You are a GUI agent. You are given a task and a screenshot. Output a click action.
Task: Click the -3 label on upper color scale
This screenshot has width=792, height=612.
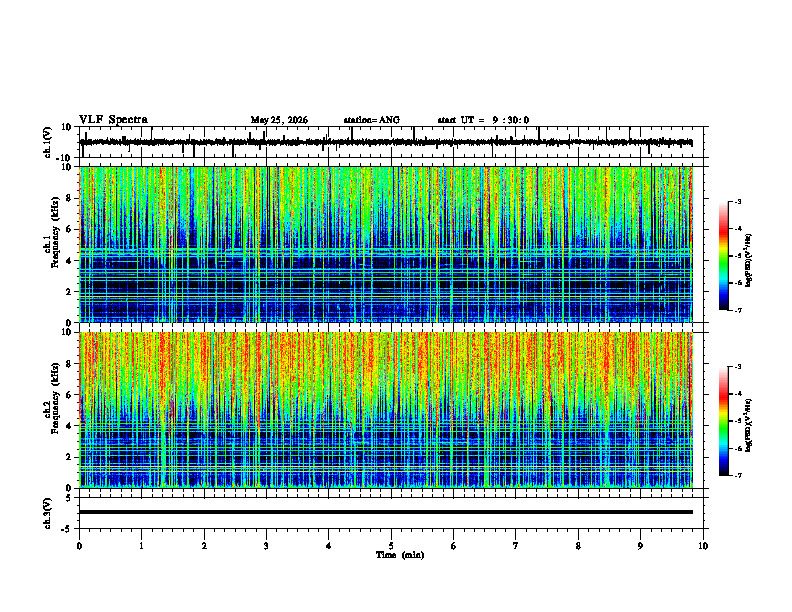[738, 201]
